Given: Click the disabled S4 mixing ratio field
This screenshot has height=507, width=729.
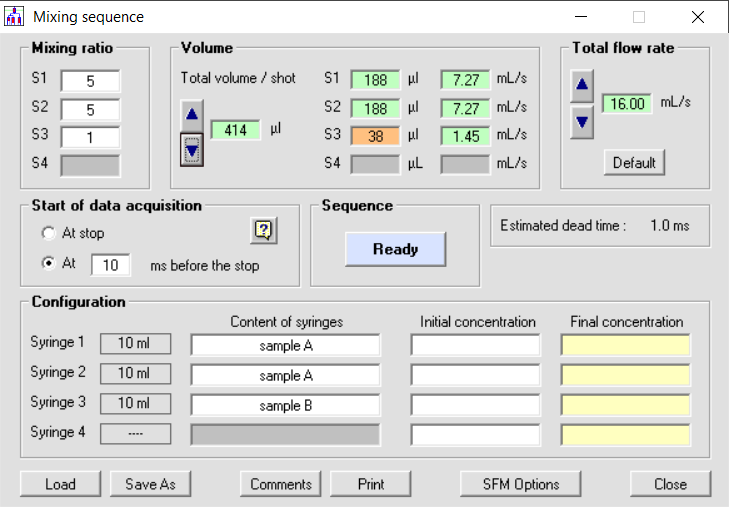Looking at the screenshot, I should point(90,165).
